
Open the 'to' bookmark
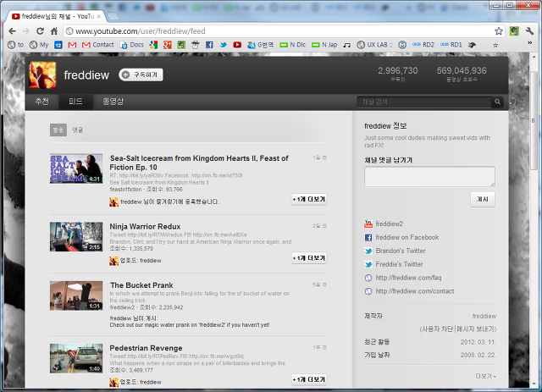tap(16, 45)
